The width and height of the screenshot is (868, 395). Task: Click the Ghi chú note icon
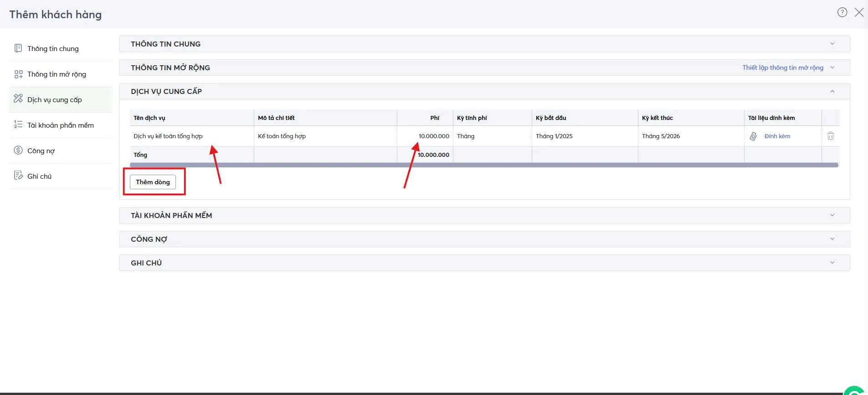(x=18, y=176)
